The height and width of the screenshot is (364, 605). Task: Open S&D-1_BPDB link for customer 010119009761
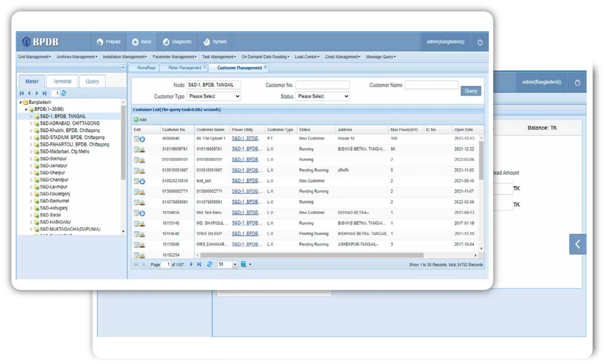245,149
